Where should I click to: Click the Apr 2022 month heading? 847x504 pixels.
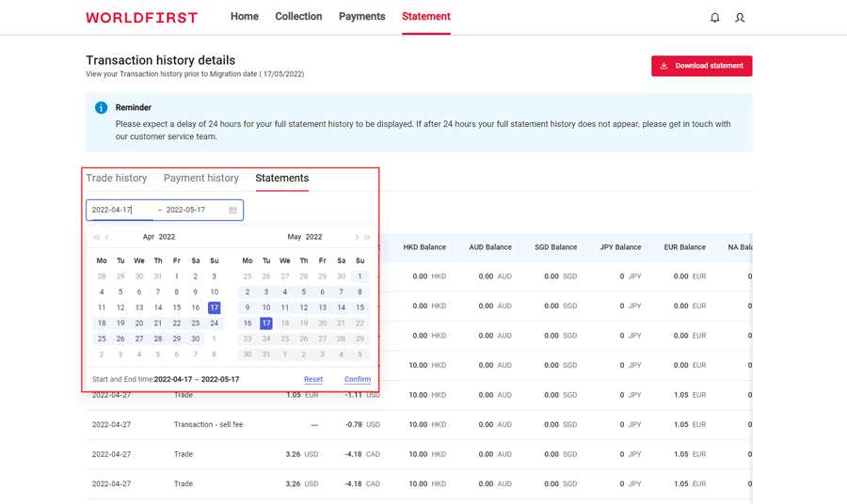coord(159,237)
